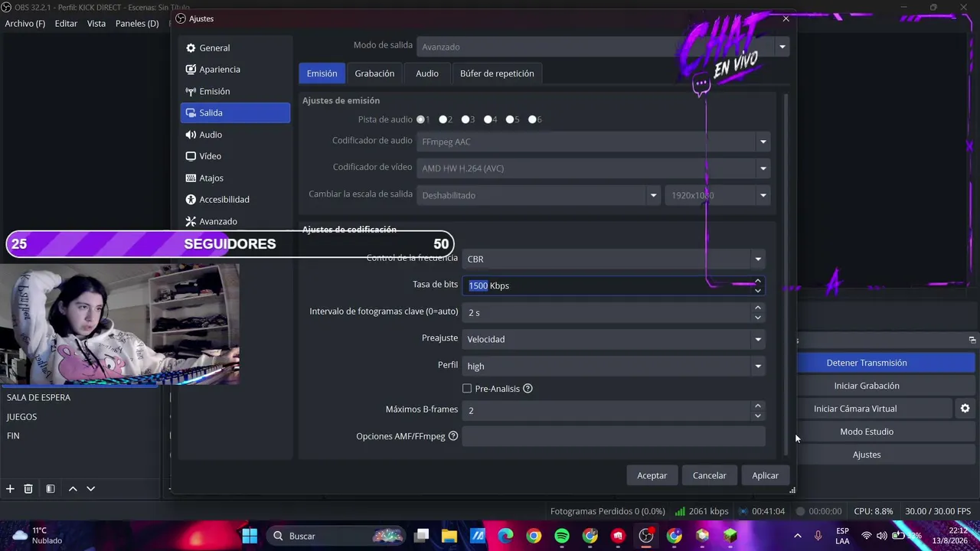
Task: Open the Vídeo settings section
Action: click(x=235, y=156)
